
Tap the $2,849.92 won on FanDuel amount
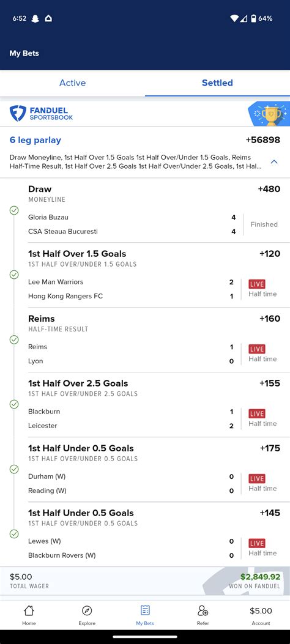coord(260,577)
